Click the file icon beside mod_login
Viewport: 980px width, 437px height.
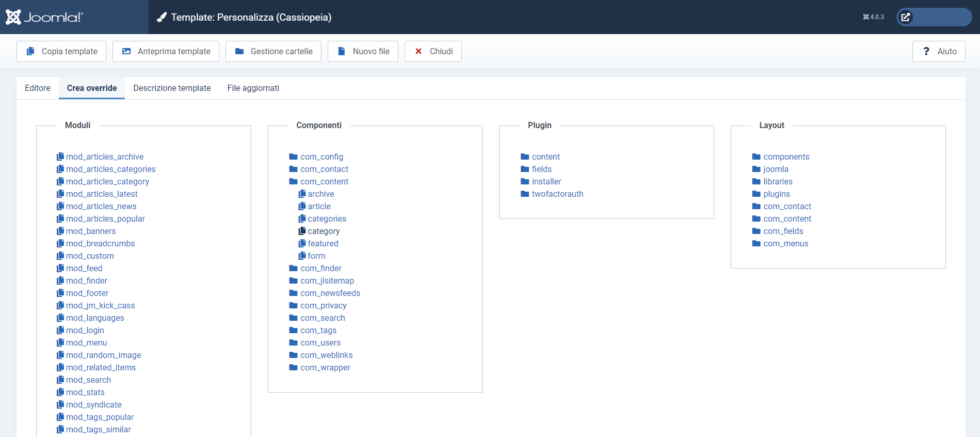coord(60,330)
